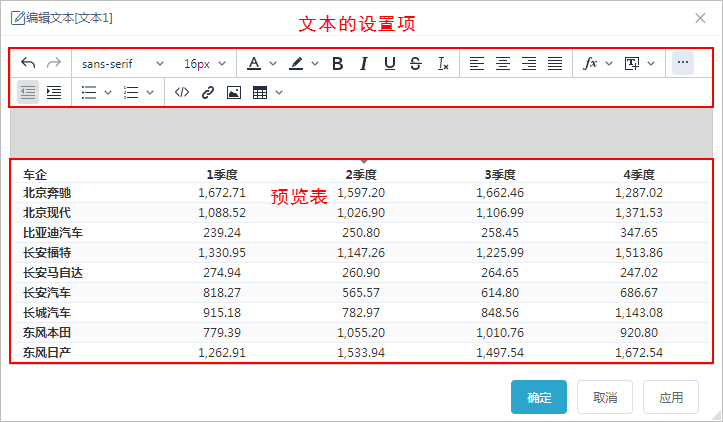Click the 565.57 cell for 长安汽车
The width and height of the screenshot is (723, 422).
(361, 292)
